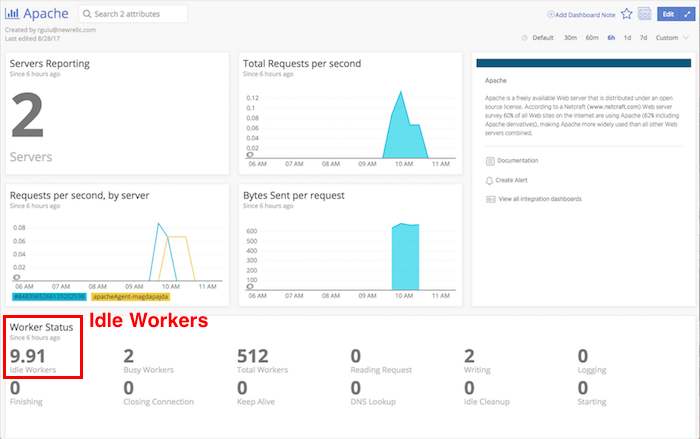Select the 30m time range
The width and height of the screenshot is (700, 439).
click(x=570, y=38)
